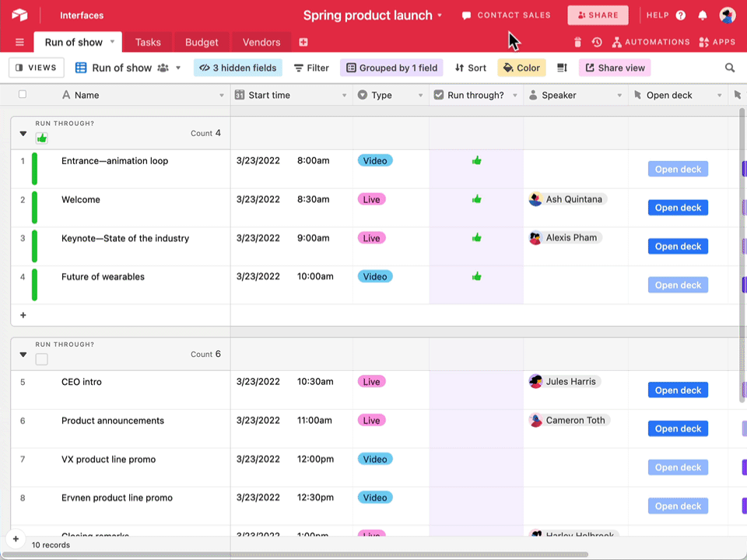Add a new record with the bottom plus button

click(16, 539)
